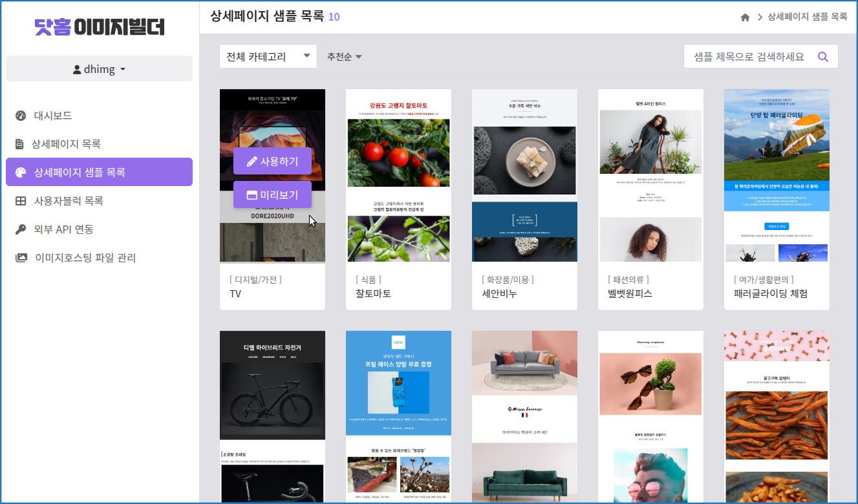Click 사용하기 on the TV sample
858x504 pixels.
coord(272,162)
